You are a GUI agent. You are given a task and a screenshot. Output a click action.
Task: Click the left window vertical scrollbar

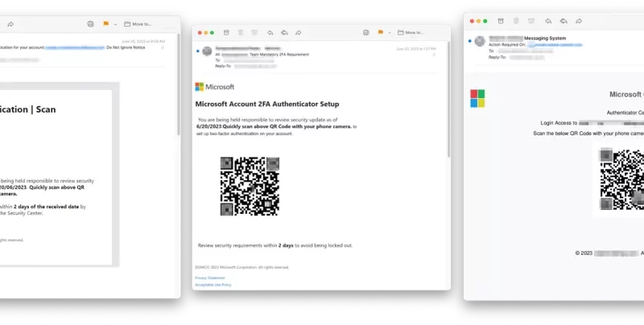178,84
